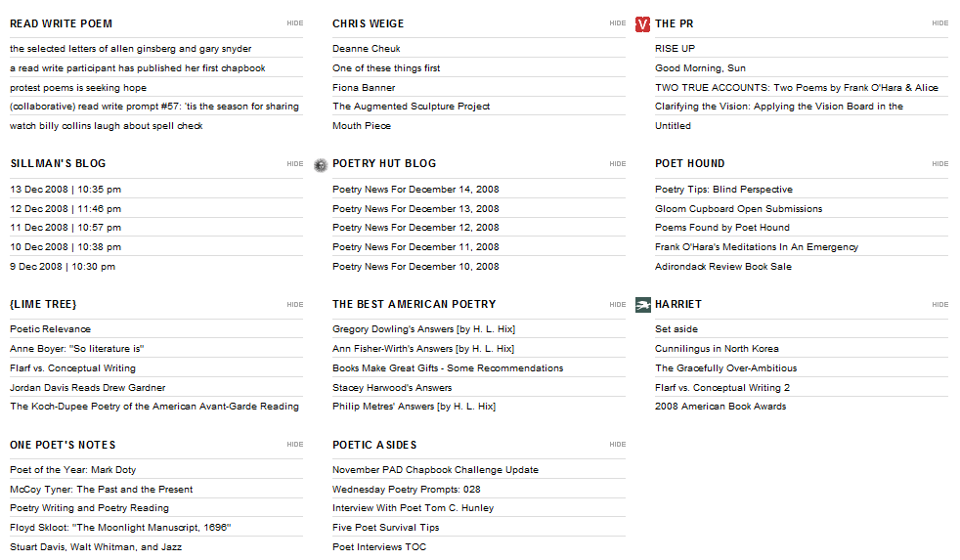This screenshot has height=560, width=960.
Task: Open the 'Set aside' post in Harriet
Action: pos(676,328)
